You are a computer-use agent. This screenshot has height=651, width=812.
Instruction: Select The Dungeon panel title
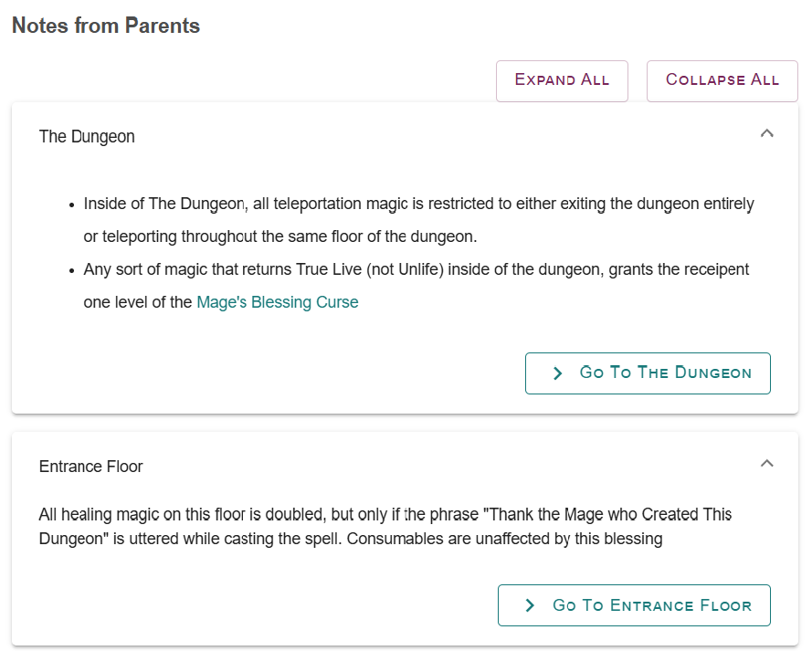tap(87, 137)
